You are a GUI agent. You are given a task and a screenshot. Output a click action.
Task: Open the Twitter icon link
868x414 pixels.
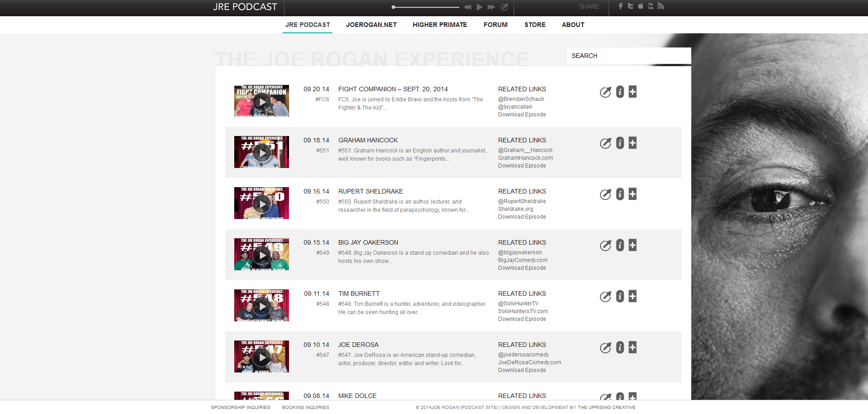click(630, 6)
